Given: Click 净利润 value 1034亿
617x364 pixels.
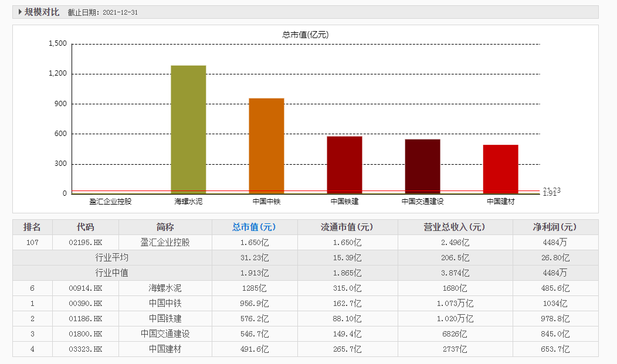Looking at the screenshot, I should [x=555, y=304].
